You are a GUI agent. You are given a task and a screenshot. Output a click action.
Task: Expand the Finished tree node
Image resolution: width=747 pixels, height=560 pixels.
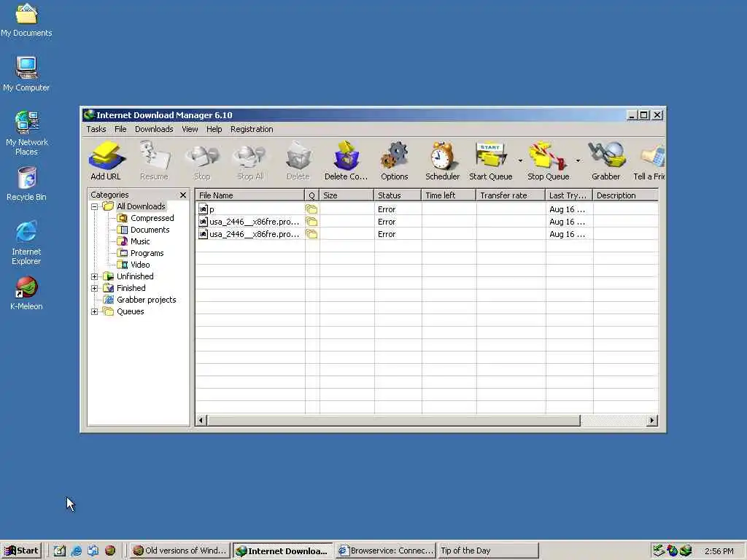94,288
